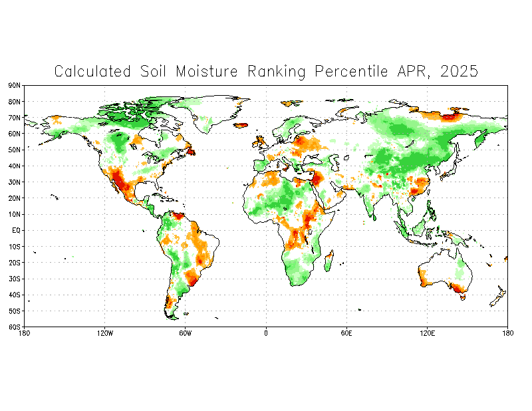Click the 60N latitude label

click(15, 134)
